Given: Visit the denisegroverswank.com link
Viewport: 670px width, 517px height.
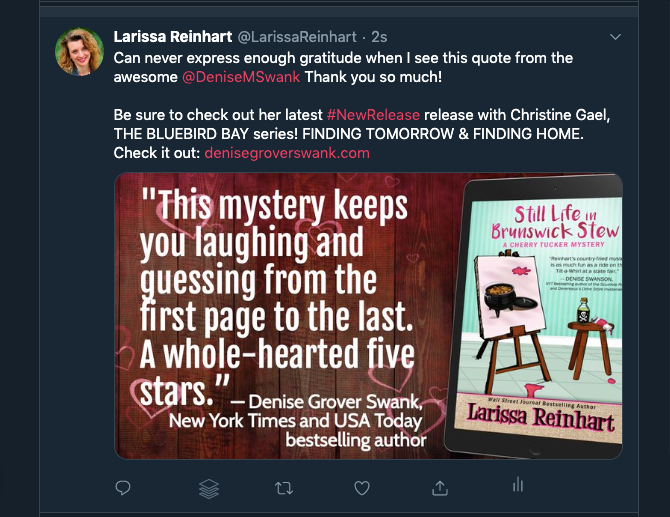Looking at the screenshot, I should pos(287,153).
